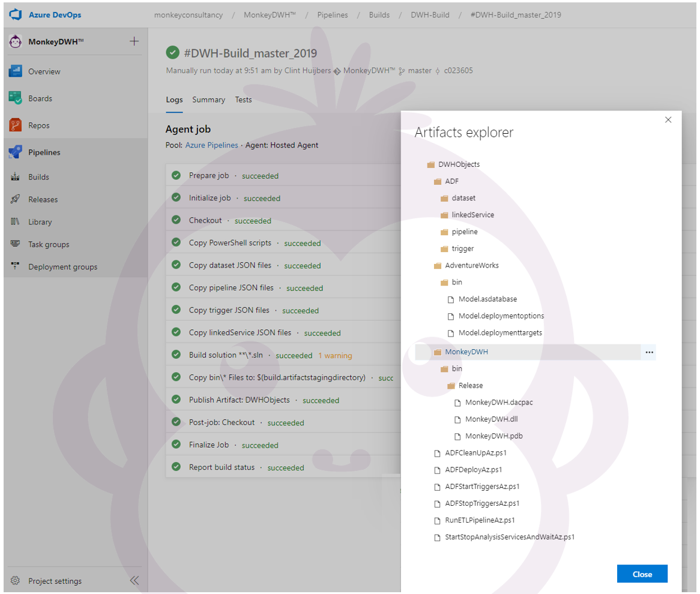Image resolution: width=700 pixels, height=594 pixels.
Task: Open the Copy linkedService JSON files step
Action: point(240,332)
